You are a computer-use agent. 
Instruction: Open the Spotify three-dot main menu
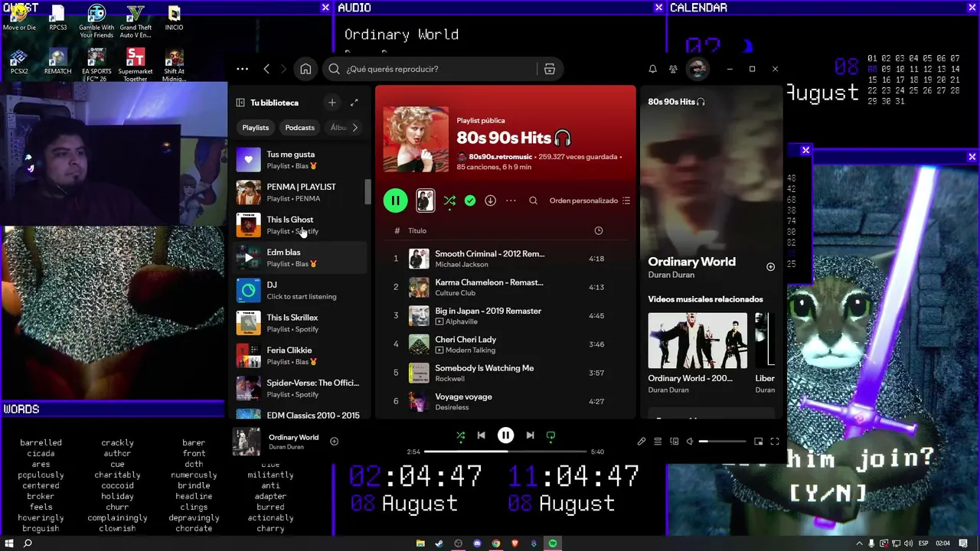(243, 69)
